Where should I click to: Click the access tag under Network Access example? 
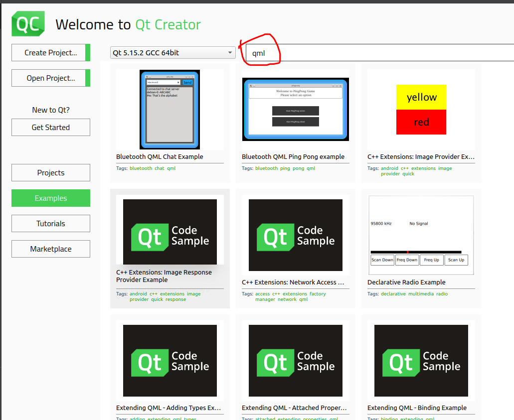[x=263, y=294]
